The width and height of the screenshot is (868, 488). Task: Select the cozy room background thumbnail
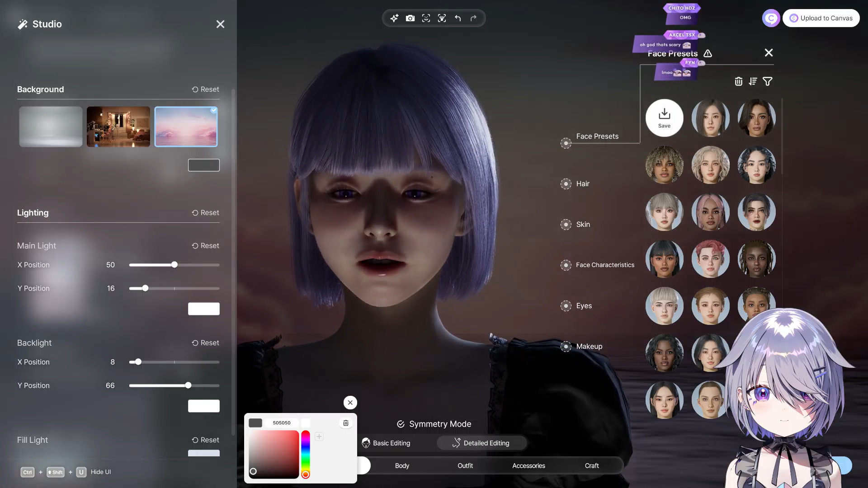[x=118, y=127]
